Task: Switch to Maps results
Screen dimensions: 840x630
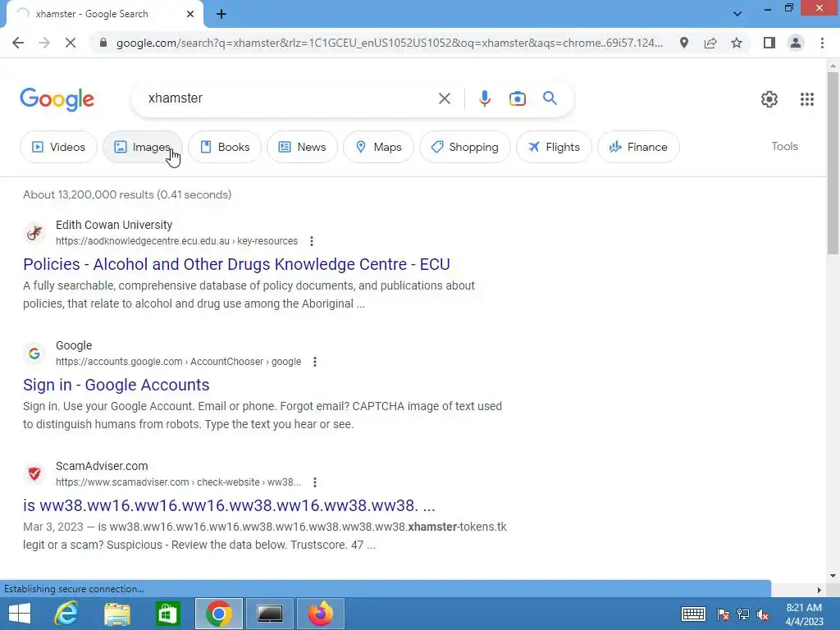Action: tap(378, 147)
